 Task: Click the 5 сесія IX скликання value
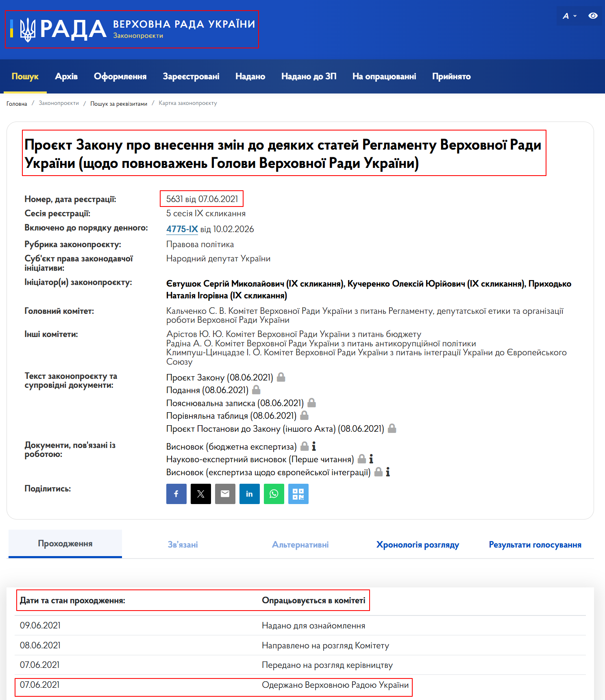[206, 213]
